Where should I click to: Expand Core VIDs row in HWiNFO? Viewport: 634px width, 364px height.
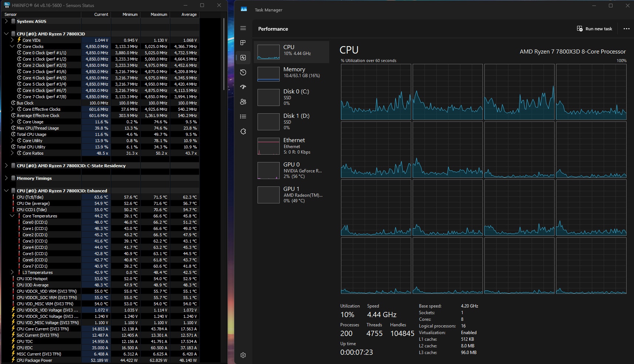click(12, 40)
